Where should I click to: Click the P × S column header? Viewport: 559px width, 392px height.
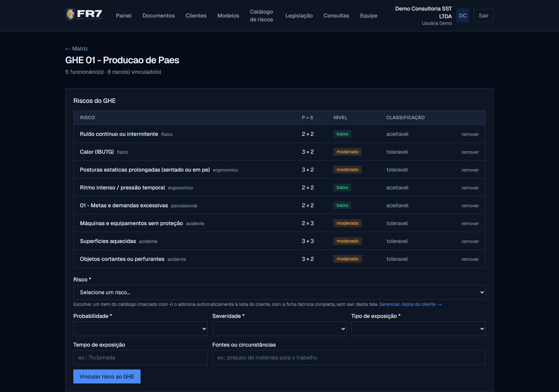[x=307, y=118]
